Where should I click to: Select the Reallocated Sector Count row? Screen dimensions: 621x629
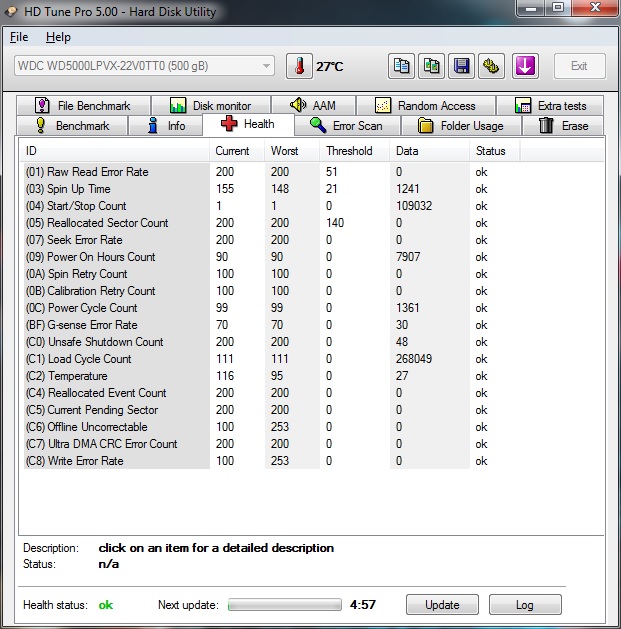tap(97, 223)
